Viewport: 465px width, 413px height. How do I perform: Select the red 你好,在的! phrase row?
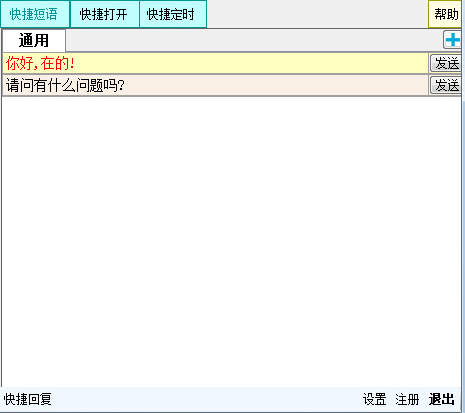(215, 63)
